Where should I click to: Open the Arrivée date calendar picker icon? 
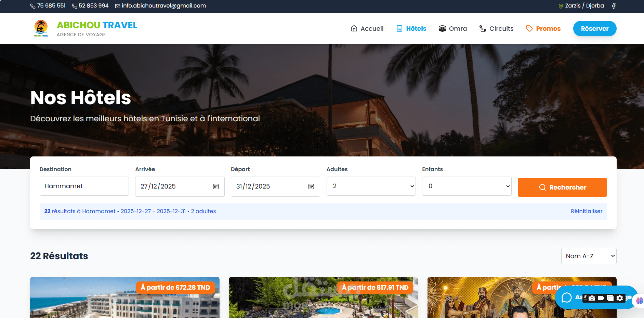coord(216,186)
